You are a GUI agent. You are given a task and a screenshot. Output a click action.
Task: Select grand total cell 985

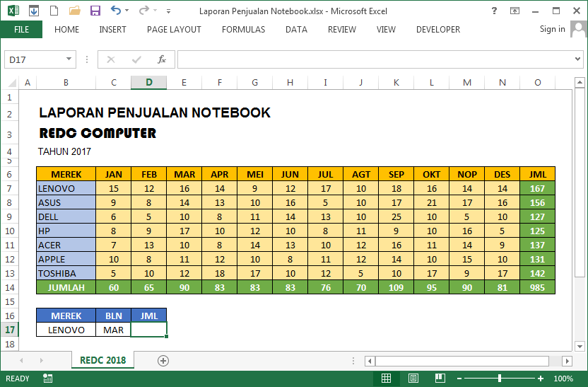click(537, 287)
